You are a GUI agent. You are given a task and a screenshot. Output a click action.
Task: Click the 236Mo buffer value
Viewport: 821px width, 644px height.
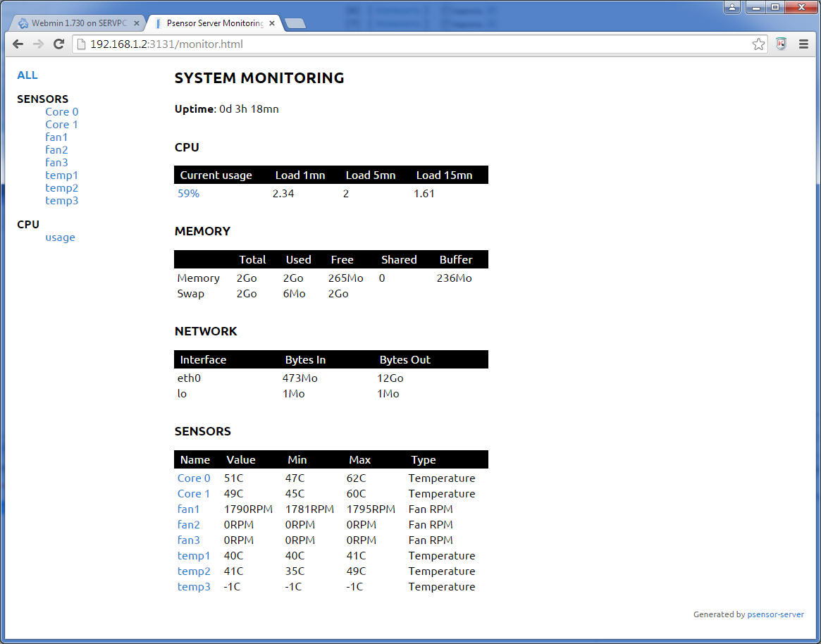[x=455, y=278]
